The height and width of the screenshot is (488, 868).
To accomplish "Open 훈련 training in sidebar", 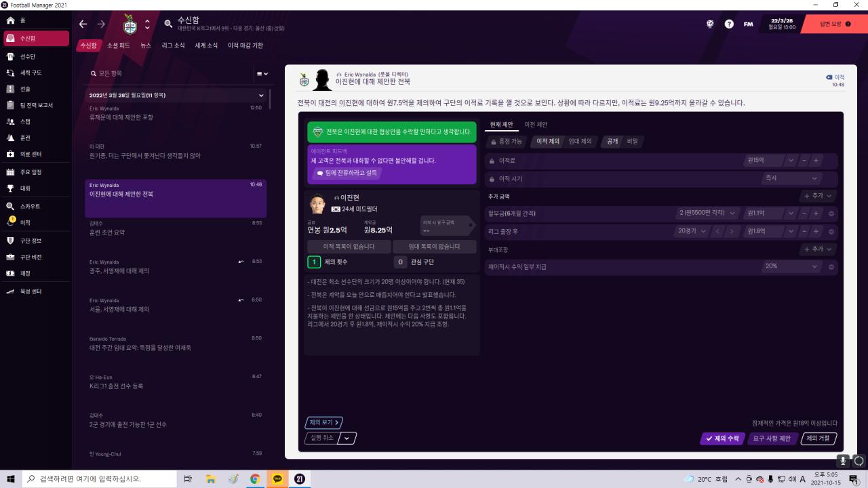I will [35, 138].
